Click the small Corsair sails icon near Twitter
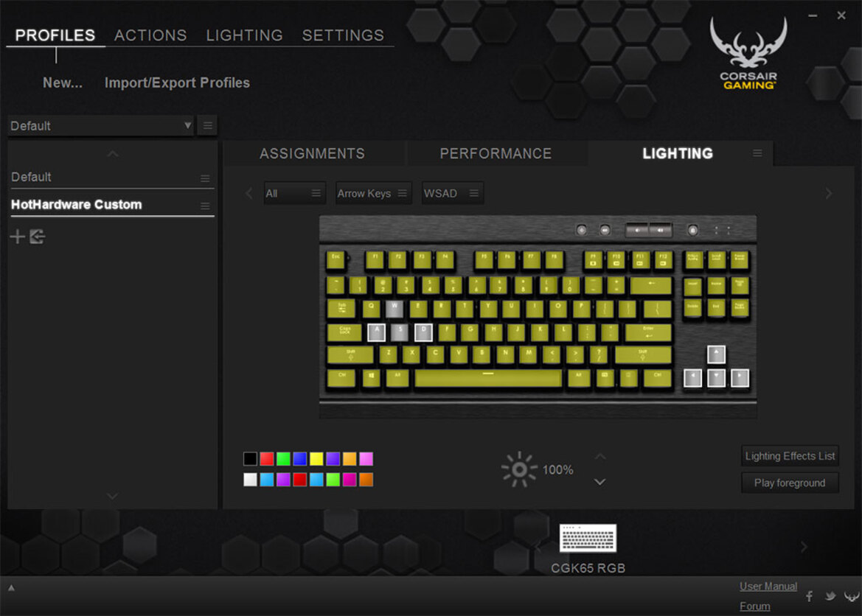 click(852, 596)
